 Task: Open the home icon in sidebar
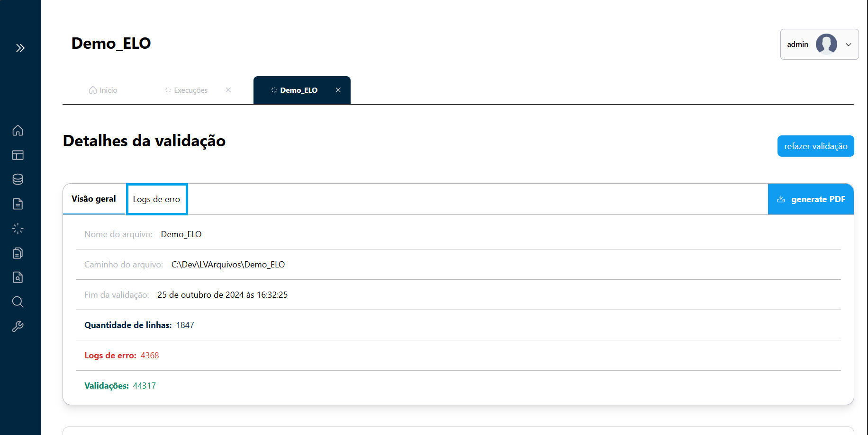[x=18, y=130]
